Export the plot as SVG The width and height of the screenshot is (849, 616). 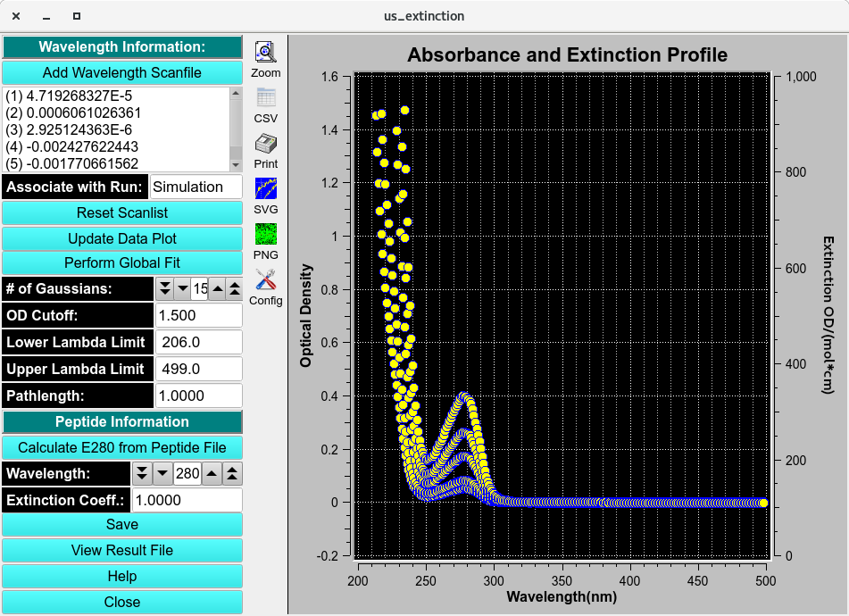click(x=265, y=195)
